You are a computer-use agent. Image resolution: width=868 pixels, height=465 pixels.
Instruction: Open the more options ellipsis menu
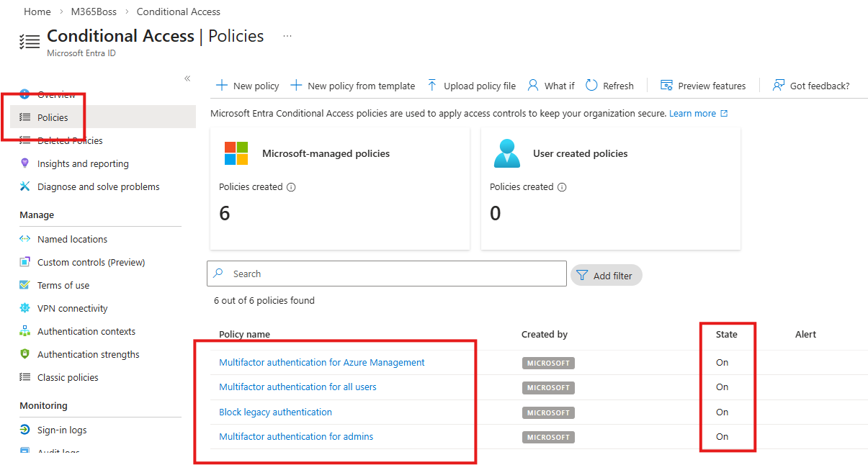click(x=287, y=36)
